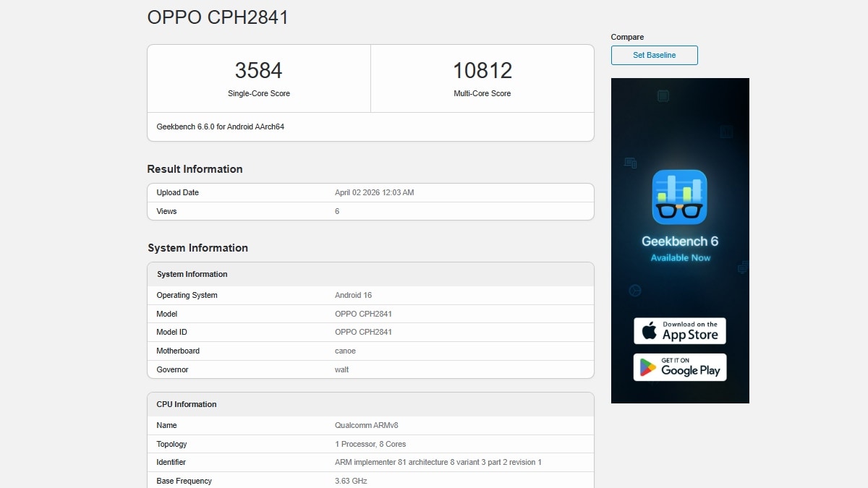Click the CPU Information section header
The width and height of the screenshot is (868, 488).
pos(370,404)
